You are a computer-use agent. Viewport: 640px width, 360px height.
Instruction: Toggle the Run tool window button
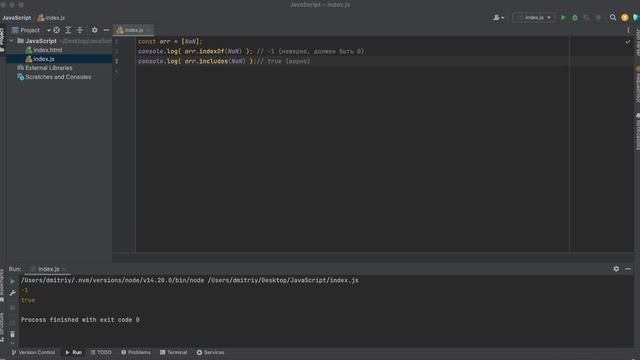tap(73, 352)
